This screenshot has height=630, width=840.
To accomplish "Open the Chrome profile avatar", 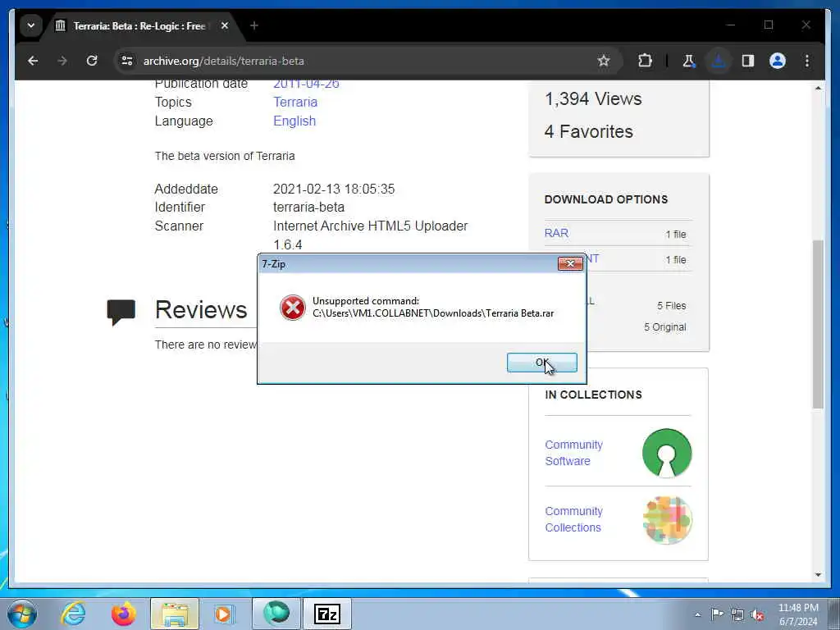I will 778,61.
